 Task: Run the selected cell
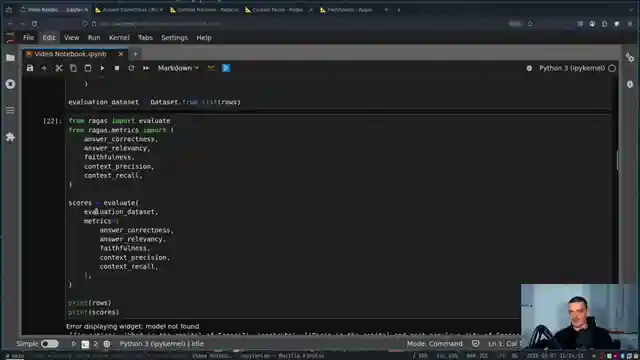point(102,68)
